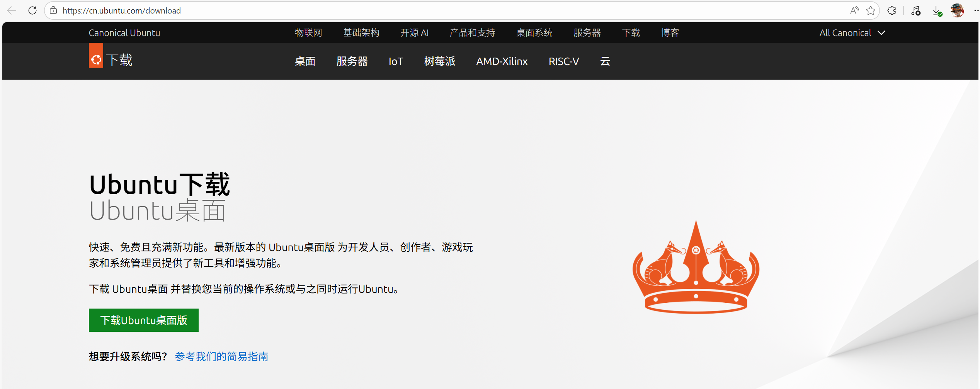Viewport: 980px width, 389px height.
Task: Click the orange crown illustration
Action: pyautogui.click(x=696, y=267)
